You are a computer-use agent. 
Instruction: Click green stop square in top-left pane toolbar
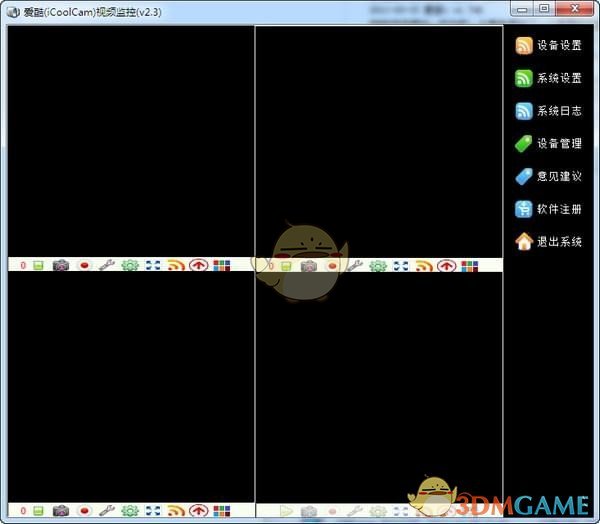click(38, 265)
